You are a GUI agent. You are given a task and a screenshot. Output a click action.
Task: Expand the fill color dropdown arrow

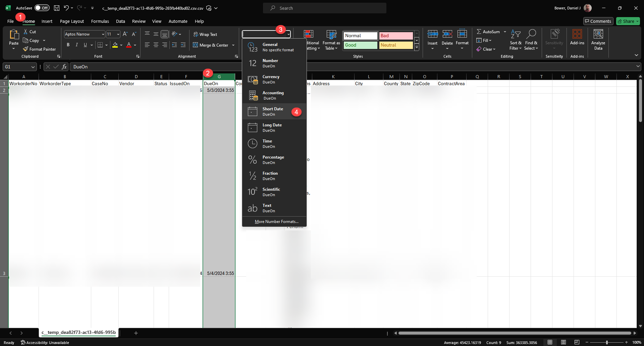[121, 45]
